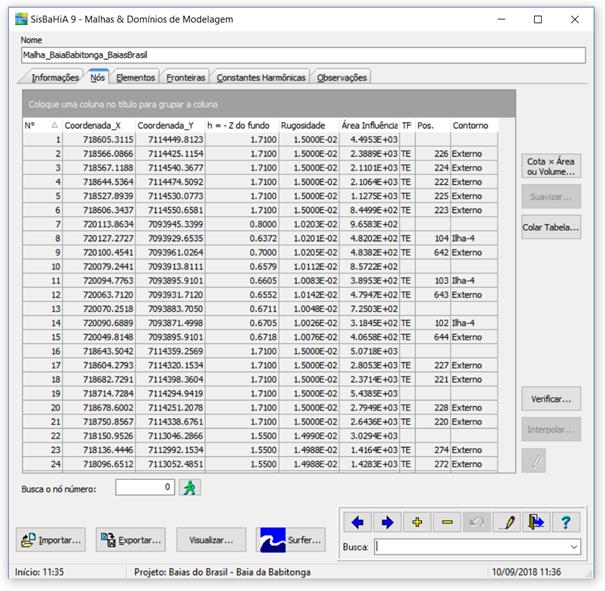Click the Visualizar... button
This screenshot has height=591, width=605.
(x=211, y=540)
